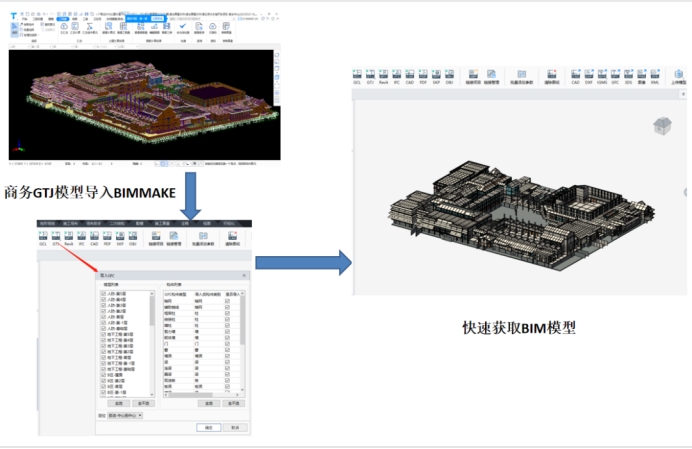Click 3DS export icon in right BIMMAKE window
This screenshot has width=692, height=449.
click(x=628, y=76)
